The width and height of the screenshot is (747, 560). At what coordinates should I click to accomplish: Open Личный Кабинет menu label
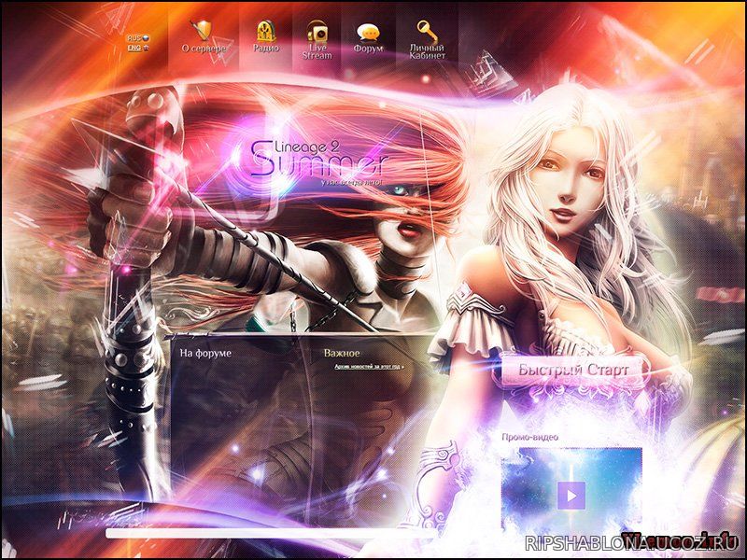point(428,52)
